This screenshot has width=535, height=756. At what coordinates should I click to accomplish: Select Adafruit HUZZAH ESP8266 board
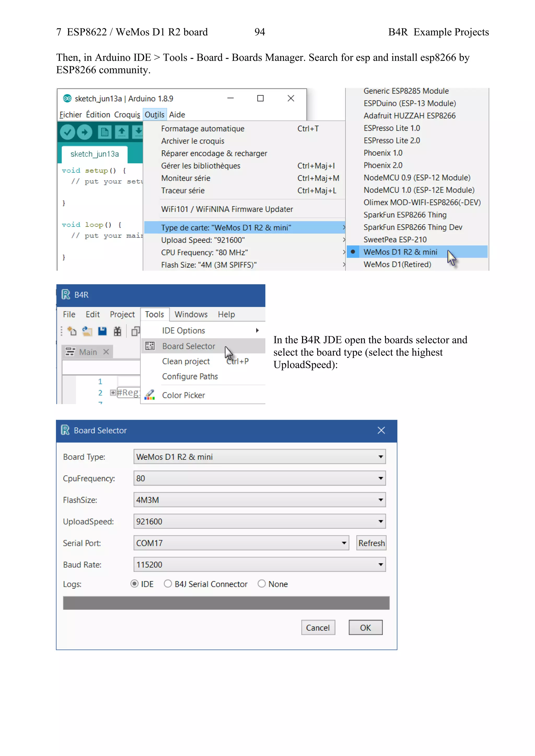(x=417, y=116)
